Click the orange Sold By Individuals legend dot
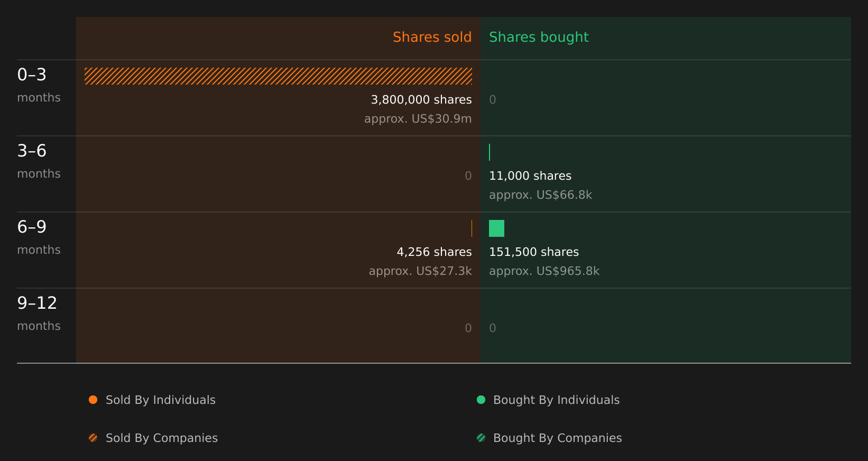This screenshot has width=868, height=461. 93,400
